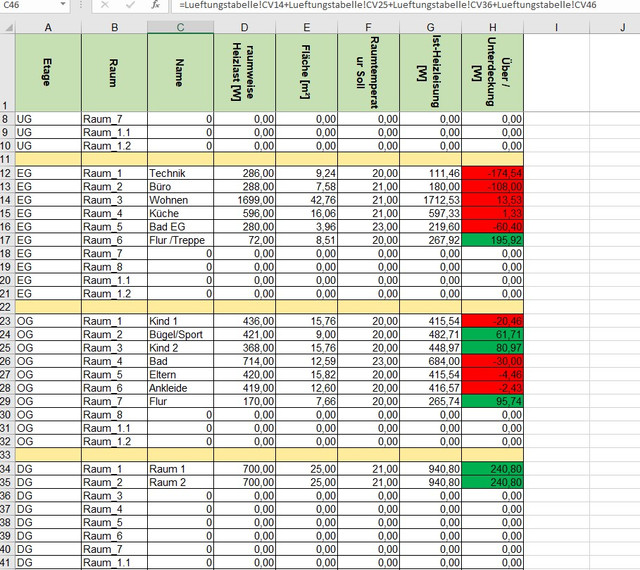Click the formula bar Enter checkmark icon

(130, 5)
